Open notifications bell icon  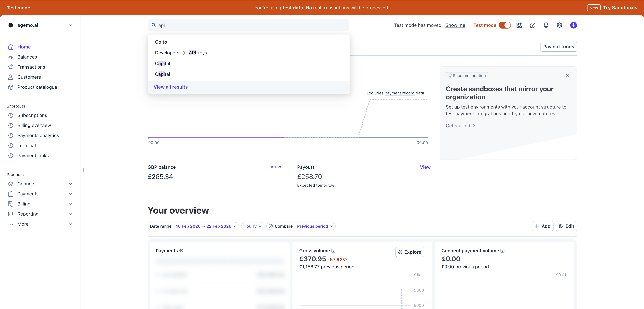tap(546, 25)
